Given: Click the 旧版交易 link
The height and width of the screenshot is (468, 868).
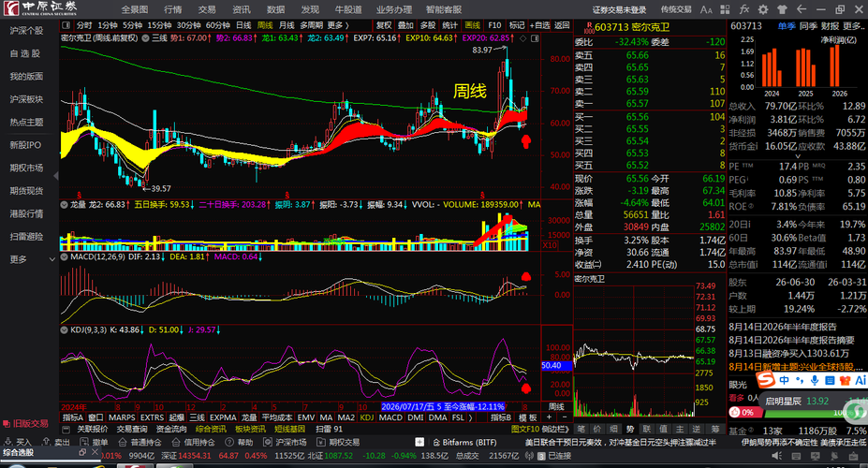Looking at the screenshot, I should (26, 424).
